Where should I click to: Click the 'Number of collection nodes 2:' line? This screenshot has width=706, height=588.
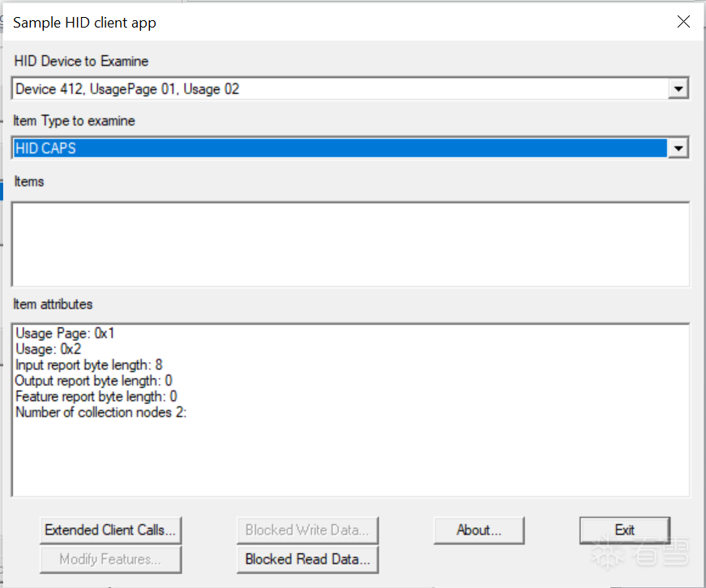tap(101, 412)
